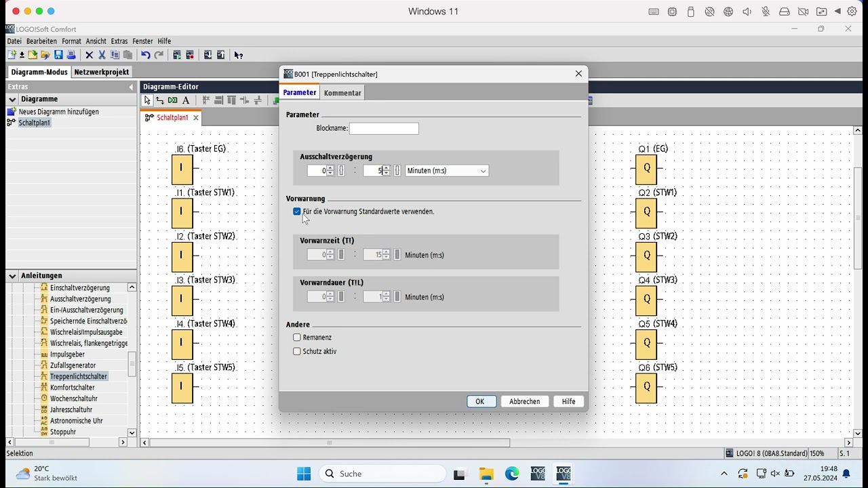Adjust Ausschaltverzögerung seconds stepper

(387, 171)
